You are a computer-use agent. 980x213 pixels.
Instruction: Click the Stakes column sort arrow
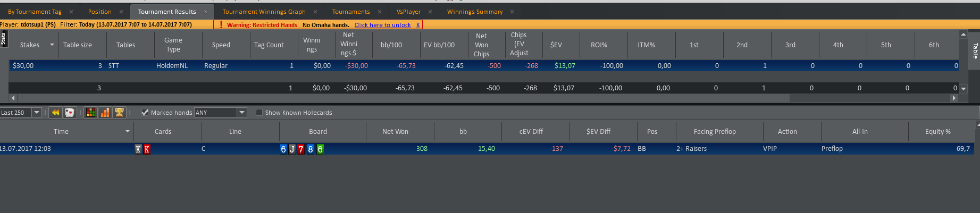pos(52,45)
